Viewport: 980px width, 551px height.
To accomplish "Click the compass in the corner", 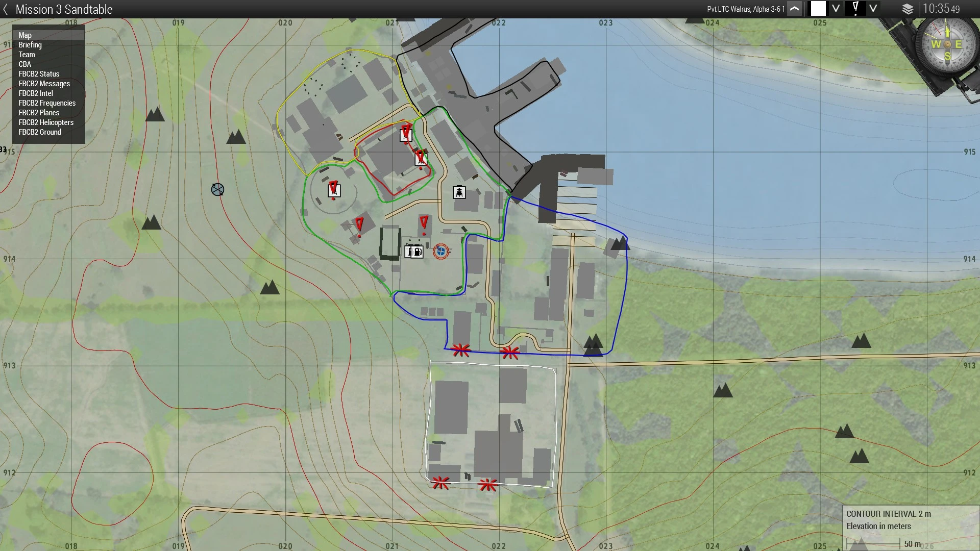I will (947, 44).
